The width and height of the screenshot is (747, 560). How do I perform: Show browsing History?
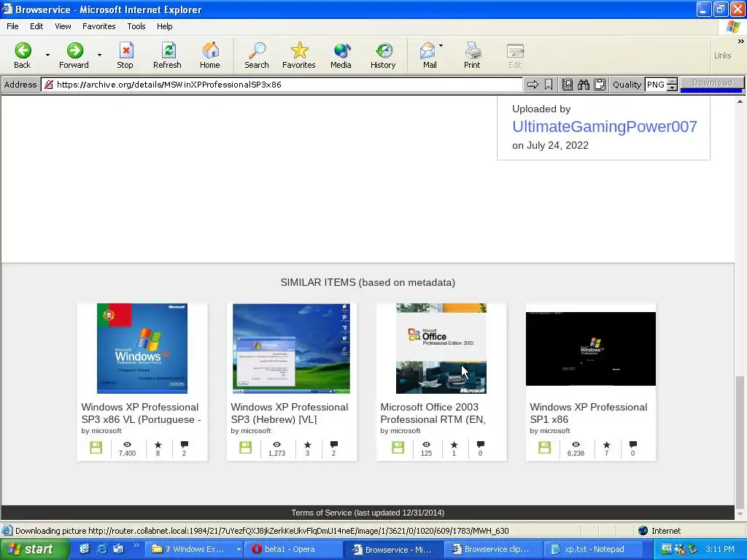[x=383, y=55]
